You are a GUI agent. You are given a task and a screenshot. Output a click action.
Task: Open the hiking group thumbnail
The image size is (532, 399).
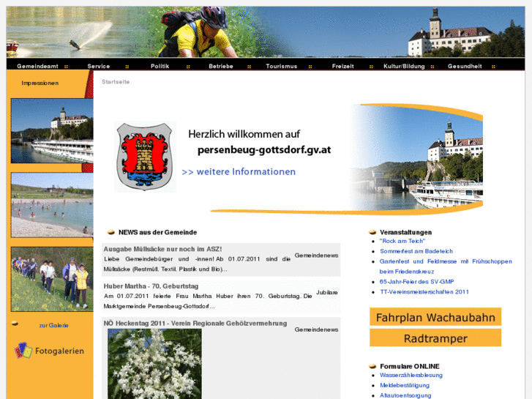[52, 279]
